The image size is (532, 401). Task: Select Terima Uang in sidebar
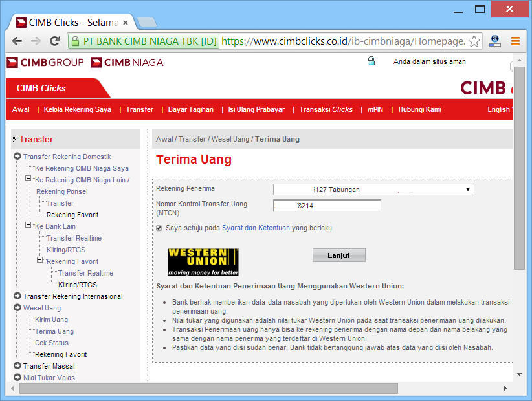tap(54, 331)
